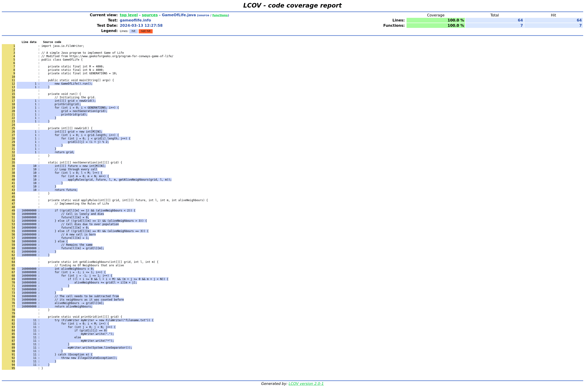Click 'private int[][] newGrid()' signature
Screen dimensions: 585x392
tap(70, 128)
